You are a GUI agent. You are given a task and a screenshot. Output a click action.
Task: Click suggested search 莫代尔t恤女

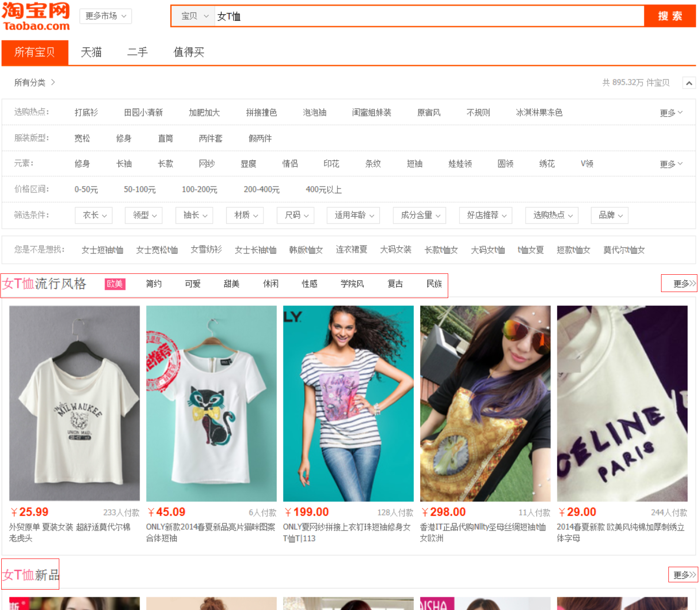point(624,250)
